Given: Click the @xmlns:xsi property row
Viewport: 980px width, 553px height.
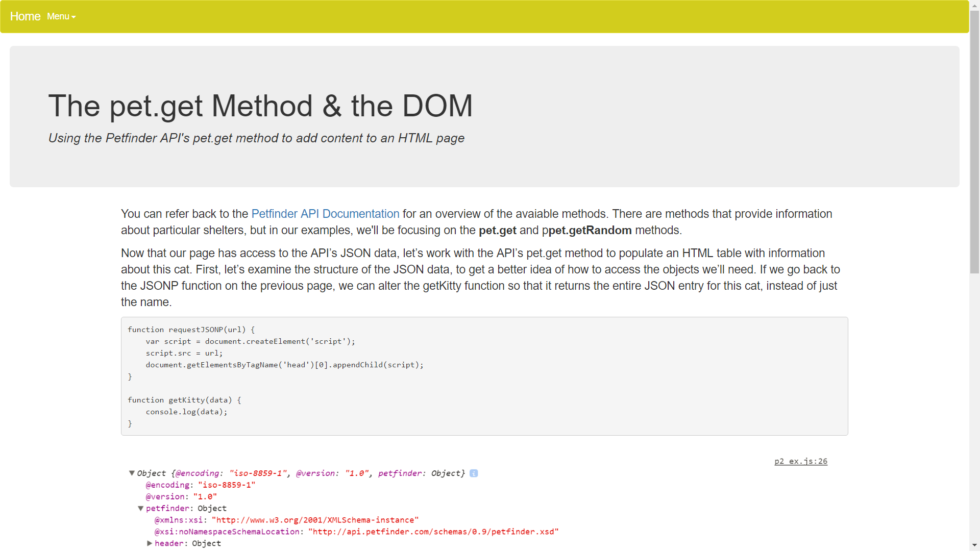Looking at the screenshot, I should [x=286, y=520].
